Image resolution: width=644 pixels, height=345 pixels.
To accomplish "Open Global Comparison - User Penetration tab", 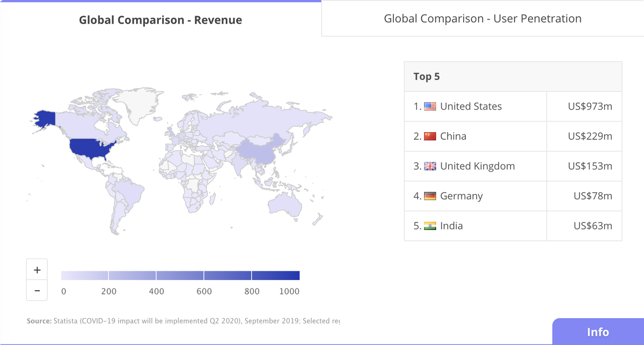I will coord(482,18).
